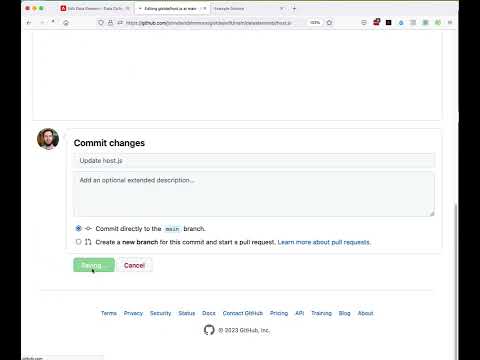Open the About footer link

click(365, 313)
